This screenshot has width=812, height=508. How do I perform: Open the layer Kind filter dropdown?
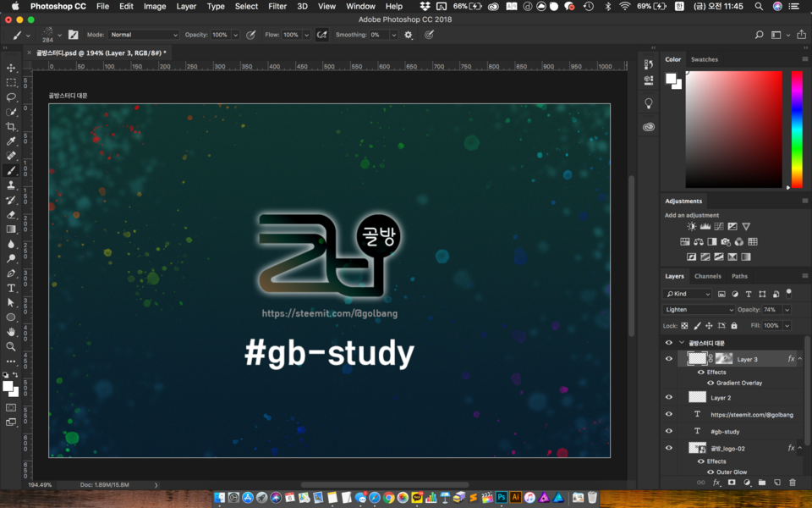(687, 294)
